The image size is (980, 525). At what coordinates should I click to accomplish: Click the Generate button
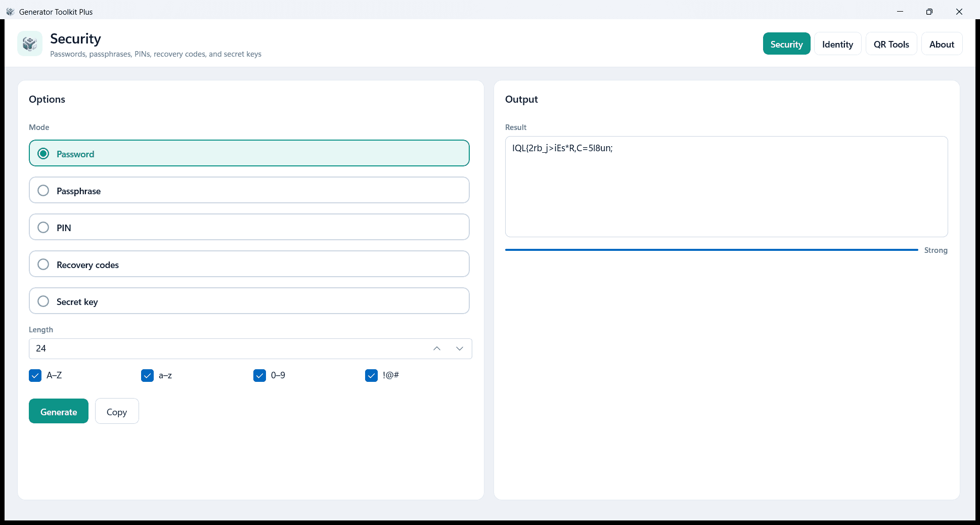(59, 411)
